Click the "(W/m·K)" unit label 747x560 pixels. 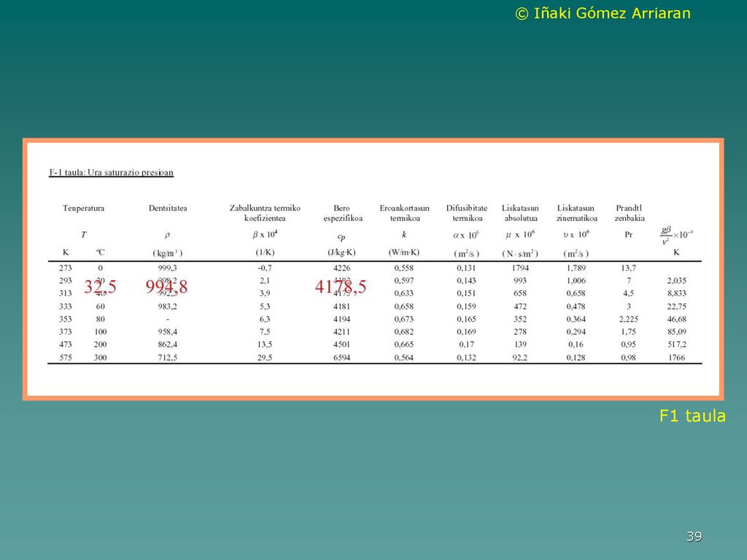point(404,252)
